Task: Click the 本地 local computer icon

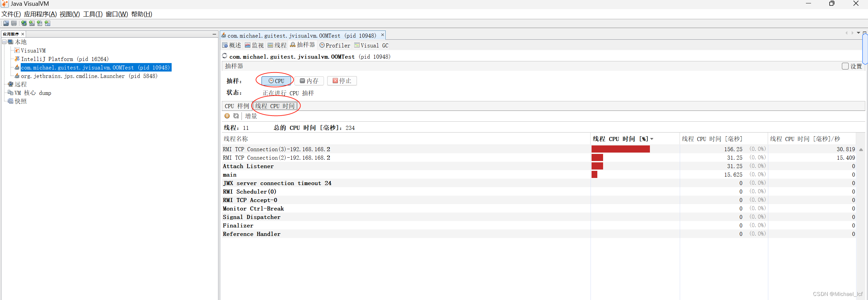Action: click(x=11, y=42)
